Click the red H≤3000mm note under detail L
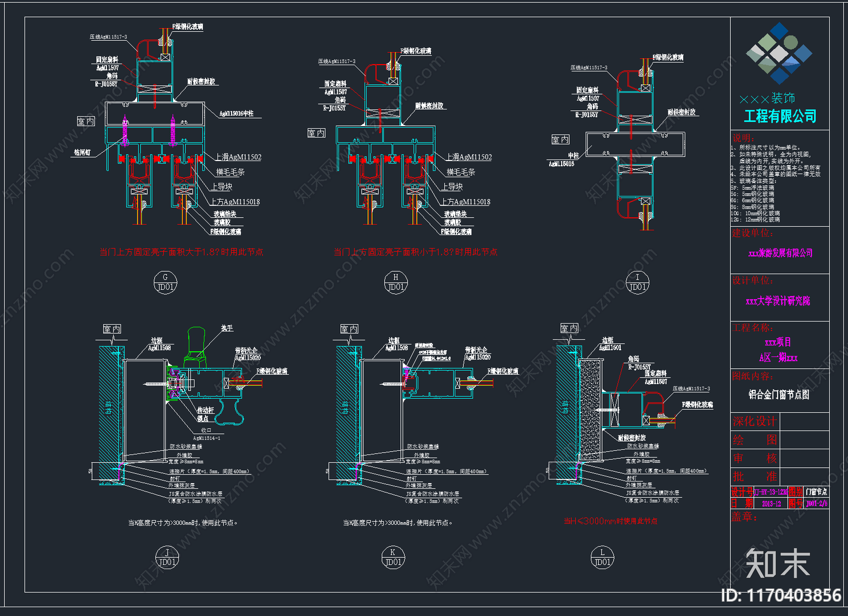Image resolution: width=848 pixels, height=616 pixels. pyautogui.click(x=611, y=521)
